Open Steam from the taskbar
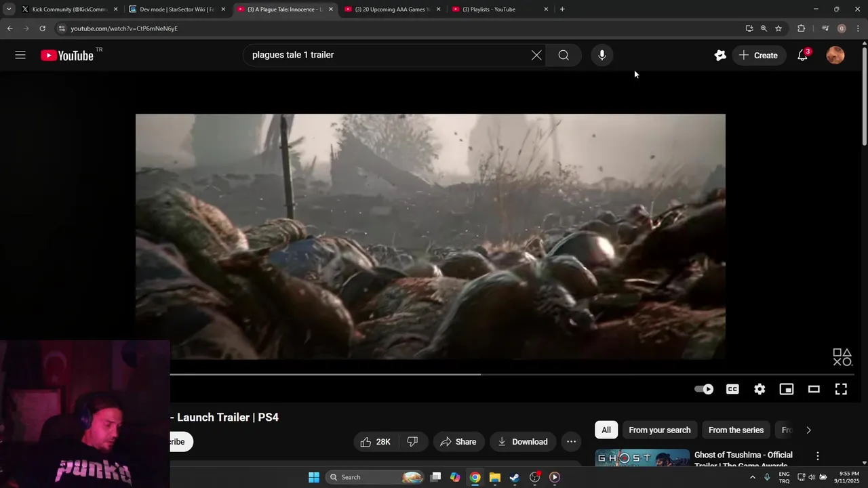The width and height of the screenshot is (868, 488). click(x=515, y=477)
